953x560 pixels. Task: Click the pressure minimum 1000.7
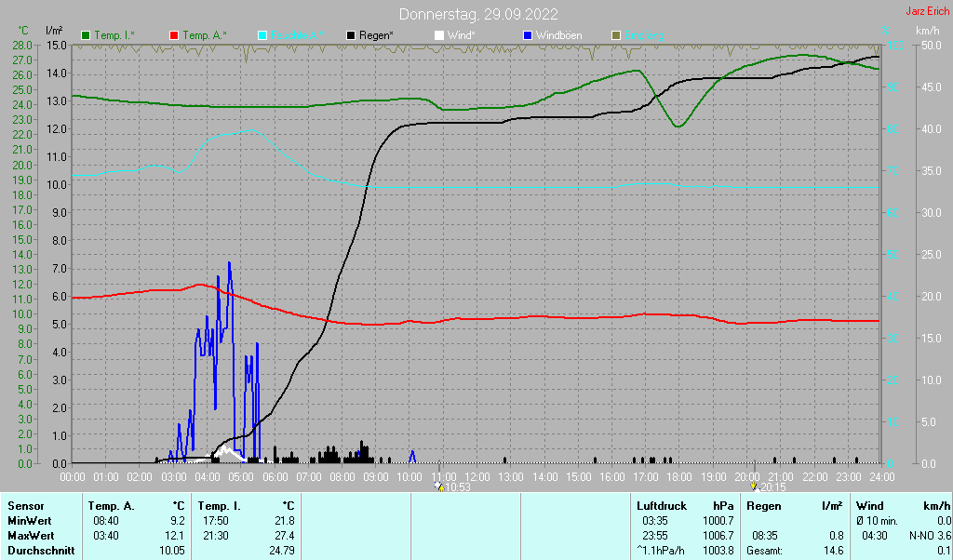[719, 521]
